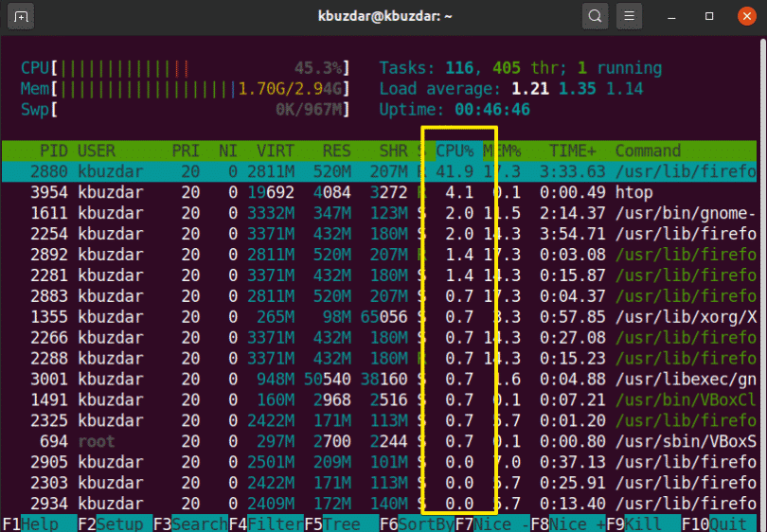Open F6 SortBy in htop footer

(417, 523)
